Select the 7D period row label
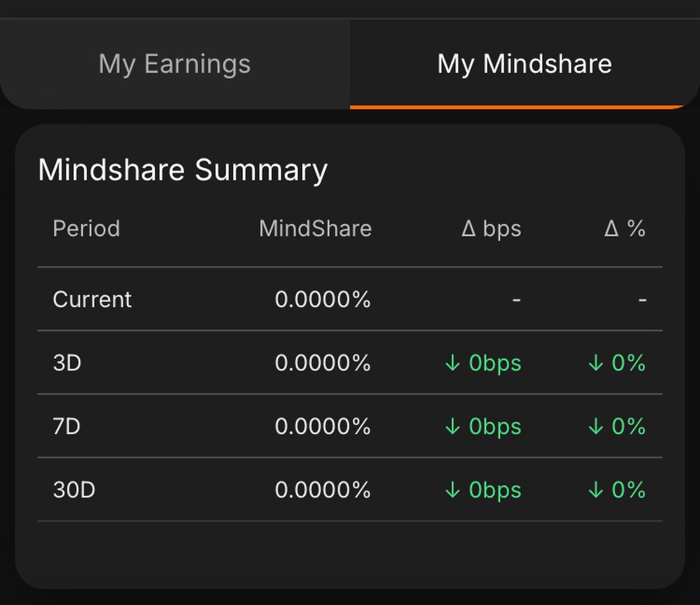 [x=66, y=426]
